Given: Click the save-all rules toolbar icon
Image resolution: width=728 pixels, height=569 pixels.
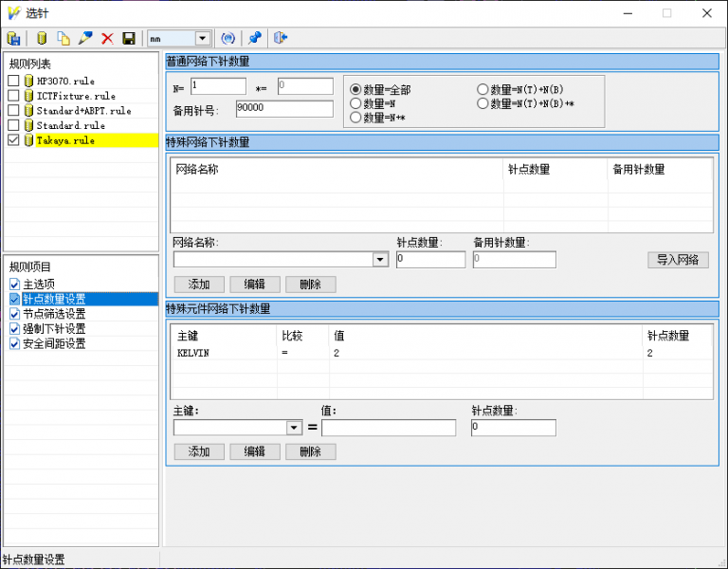Looking at the screenshot, I should [14, 38].
